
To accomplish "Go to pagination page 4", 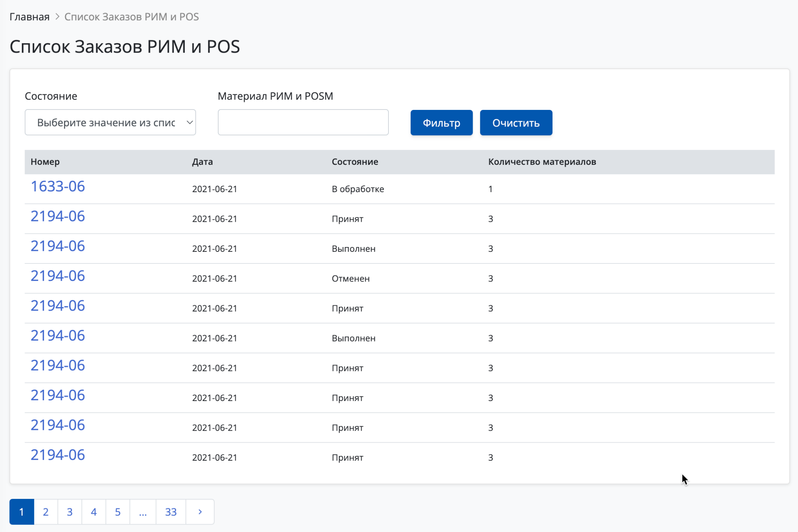I will (x=94, y=512).
